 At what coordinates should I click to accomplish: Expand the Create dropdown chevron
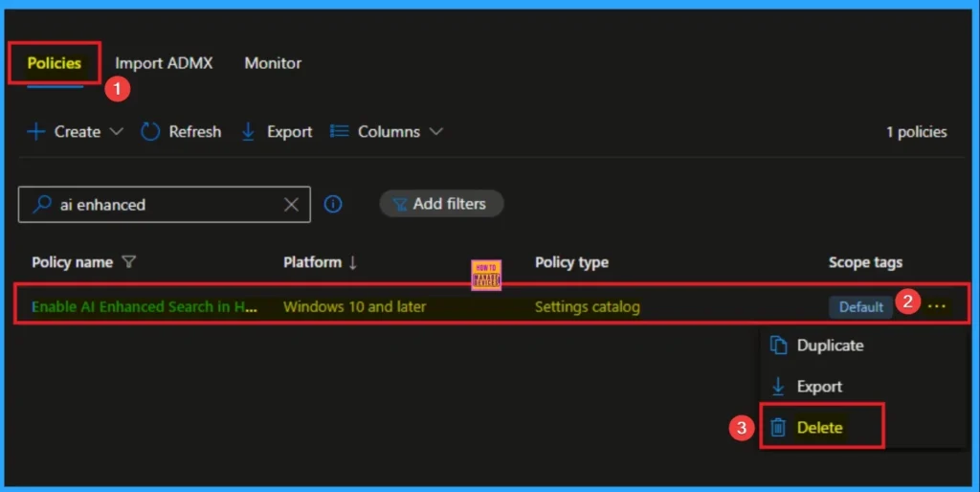tap(116, 132)
